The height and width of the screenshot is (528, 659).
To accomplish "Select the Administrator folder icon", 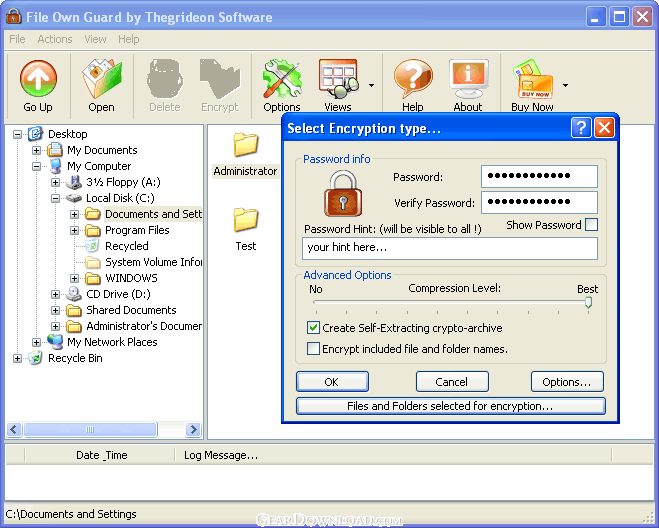I will 245,145.
